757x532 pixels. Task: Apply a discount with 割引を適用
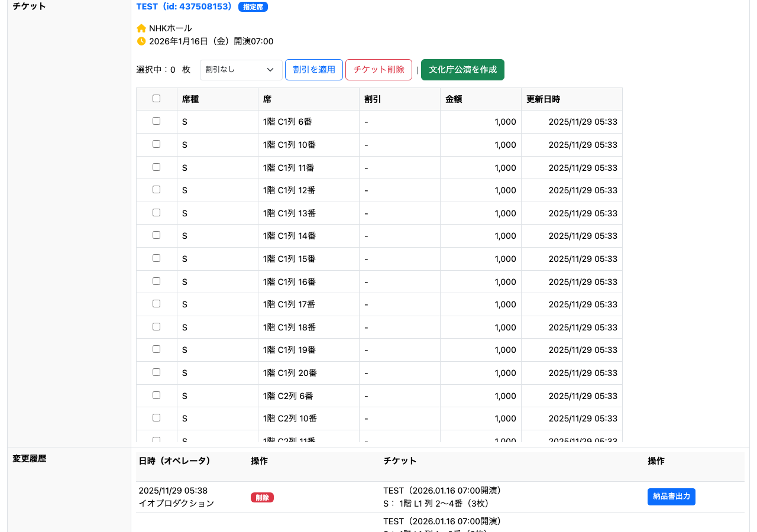click(313, 70)
